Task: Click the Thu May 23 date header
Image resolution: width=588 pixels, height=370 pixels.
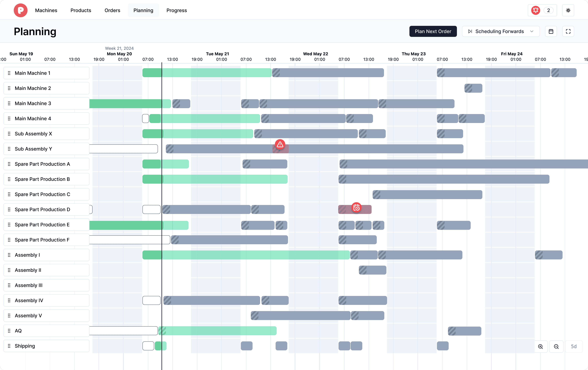Action: pyautogui.click(x=414, y=54)
